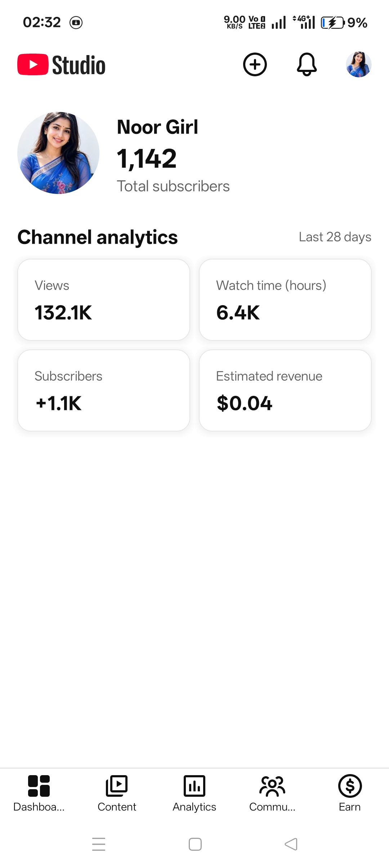The image size is (389, 868).
Task: Open the notifications bell
Action: pos(307,65)
